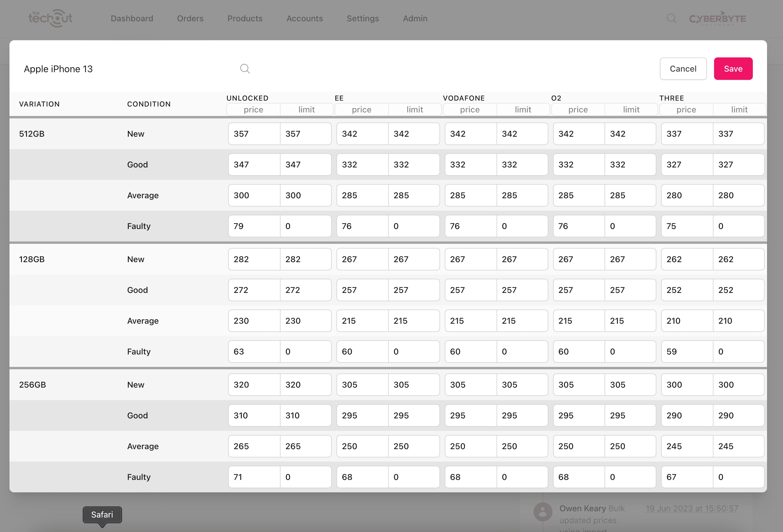This screenshot has height=532, width=783.
Task: Click the CONDITION column header
Action: click(149, 104)
